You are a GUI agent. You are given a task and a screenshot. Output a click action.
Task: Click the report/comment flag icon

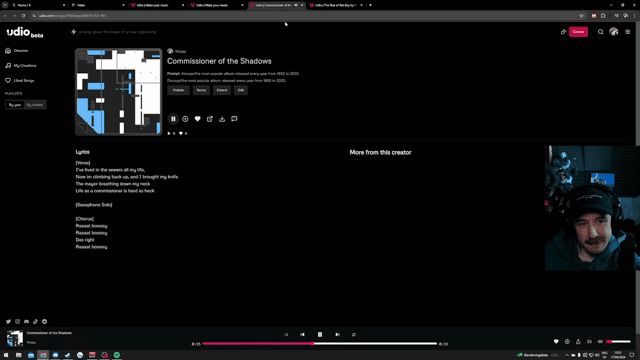[x=234, y=119]
